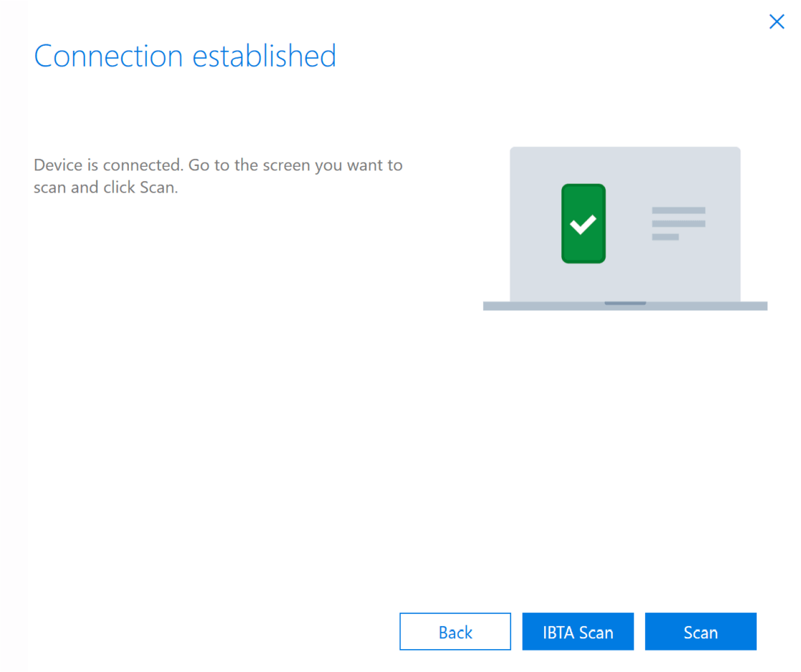Screen dimensions: 801x672
Task: Click the laptop base bar in illustration
Action: point(544,306)
